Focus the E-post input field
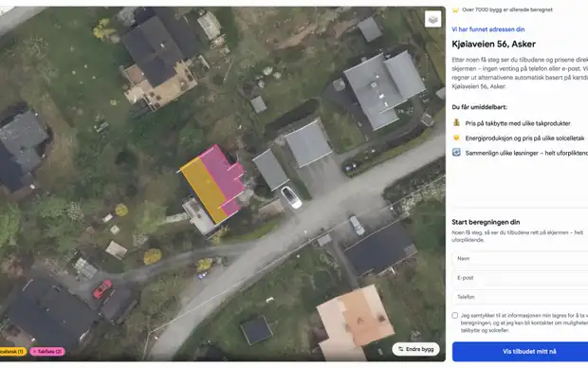 (520, 278)
